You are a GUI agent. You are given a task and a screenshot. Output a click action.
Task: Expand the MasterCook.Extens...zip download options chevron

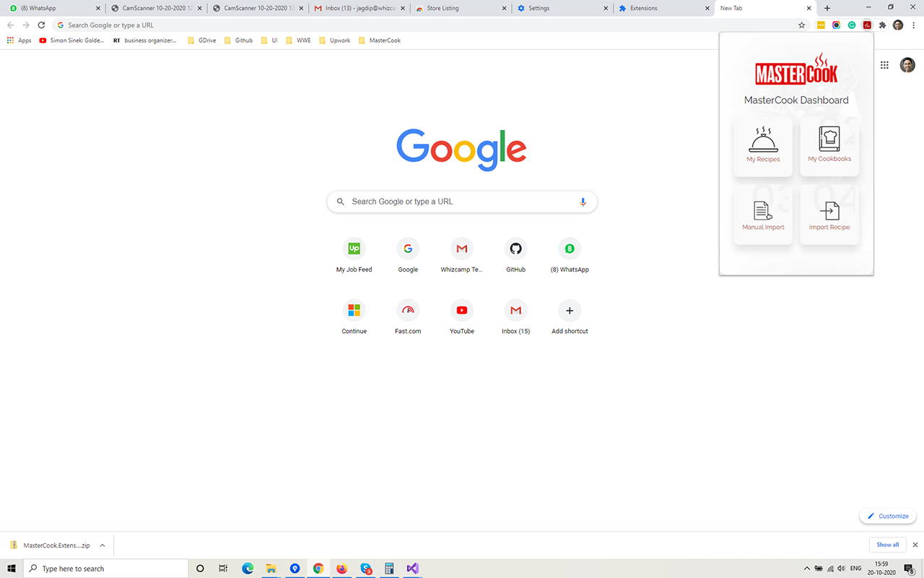click(x=103, y=545)
